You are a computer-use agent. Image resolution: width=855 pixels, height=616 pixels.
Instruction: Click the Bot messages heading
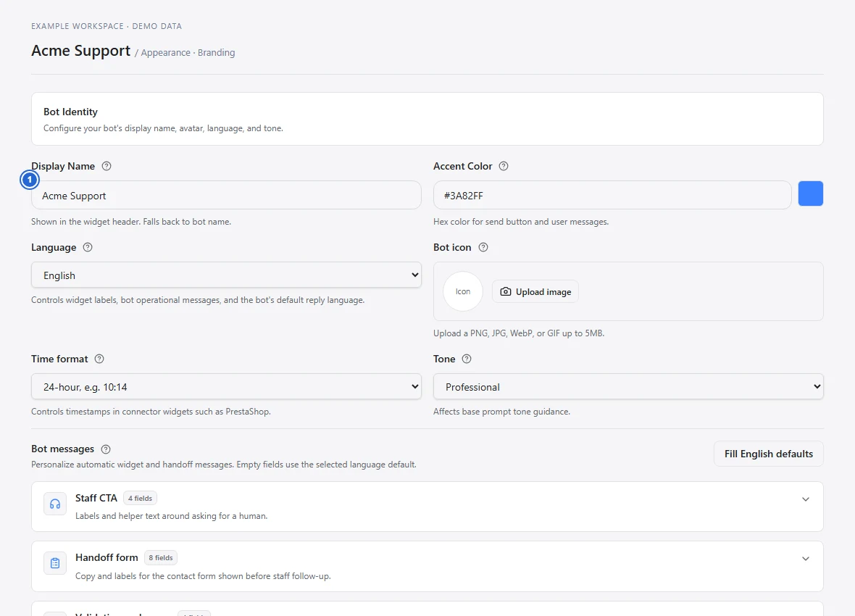[63, 449]
